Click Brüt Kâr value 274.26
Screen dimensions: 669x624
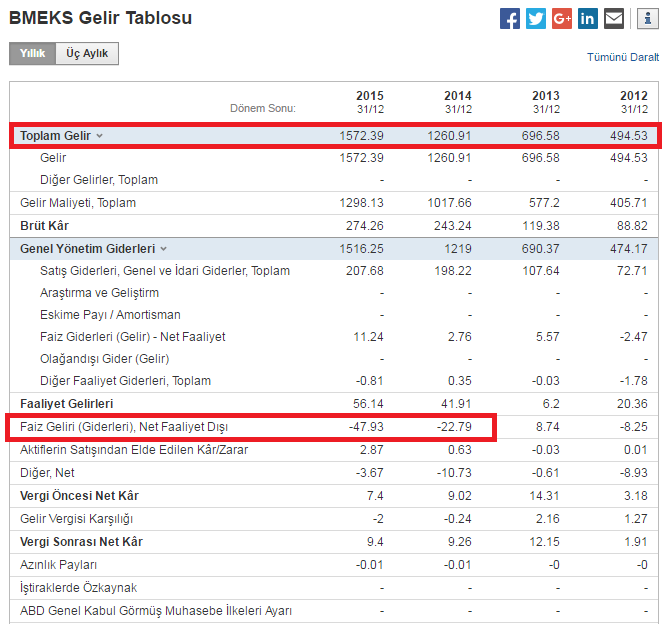tap(365, 226)
